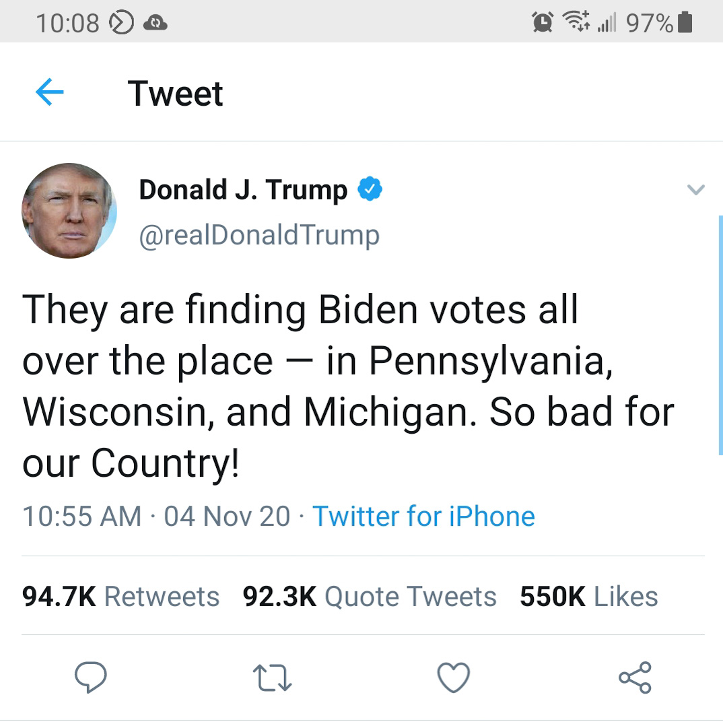The height and width of the screenshot is (728, 723).
Task: Open the Twitter for iPhone link
Action: (x=423, y=516)
